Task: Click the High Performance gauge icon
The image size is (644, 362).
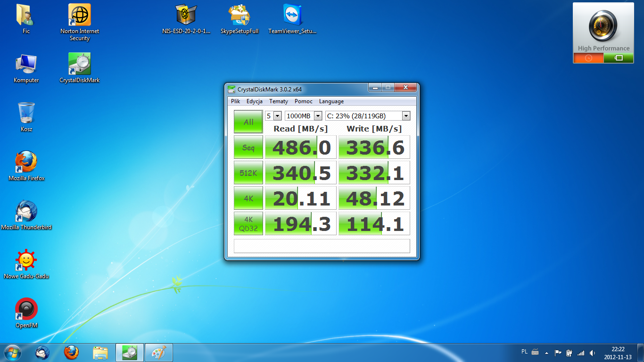Action: pos(603,25)
